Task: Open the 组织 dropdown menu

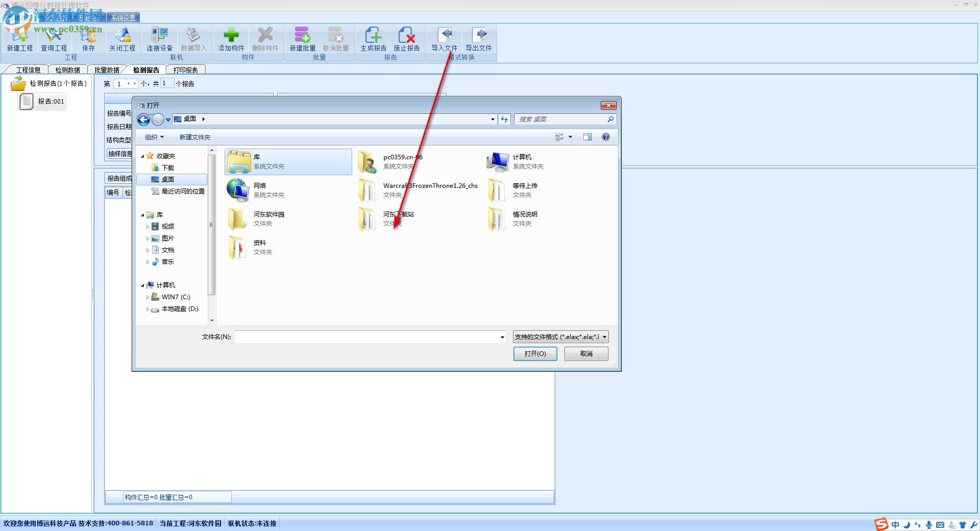Action: point(154,137)
